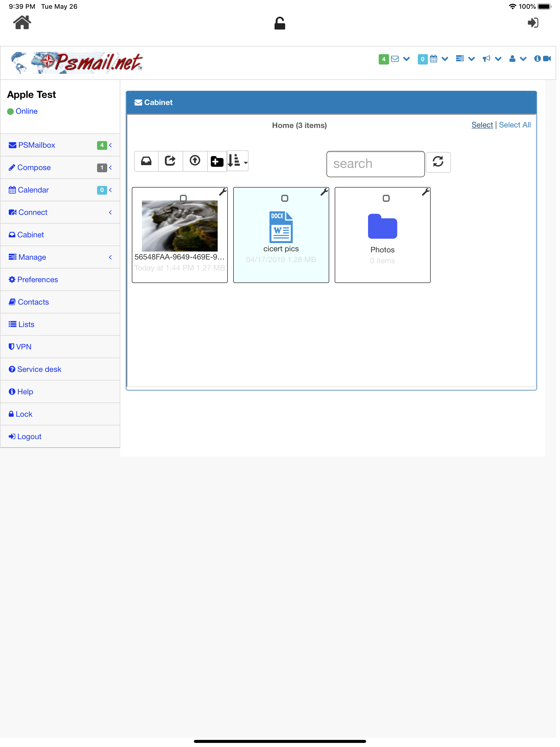Open VPN in the sidebar
560x747 pixels.
[60, 347]
